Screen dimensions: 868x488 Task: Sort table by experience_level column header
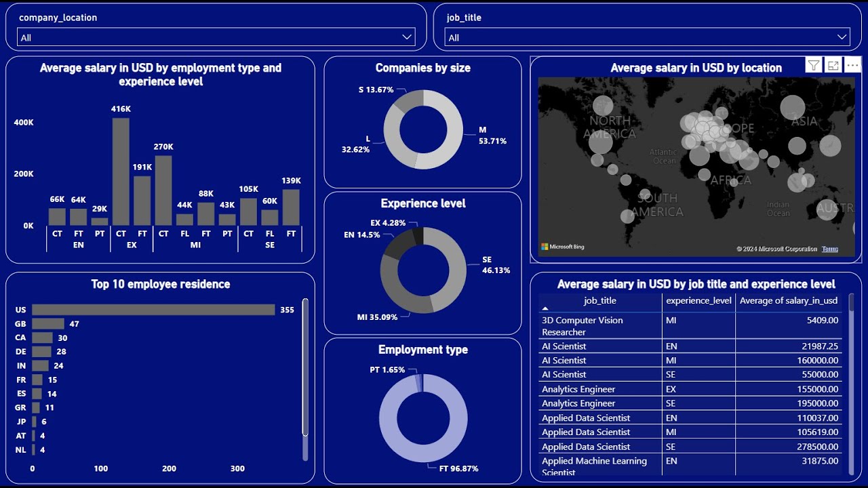[x=698, y=300]
